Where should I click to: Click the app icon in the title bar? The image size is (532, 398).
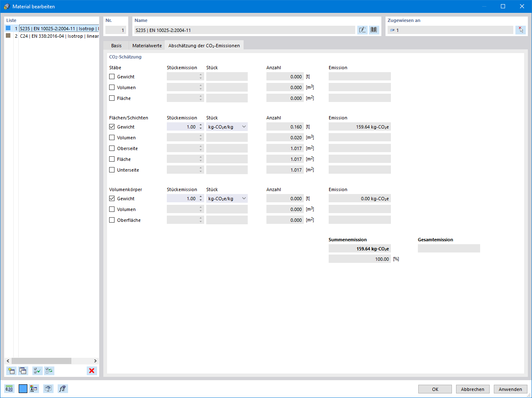point(6,6)
